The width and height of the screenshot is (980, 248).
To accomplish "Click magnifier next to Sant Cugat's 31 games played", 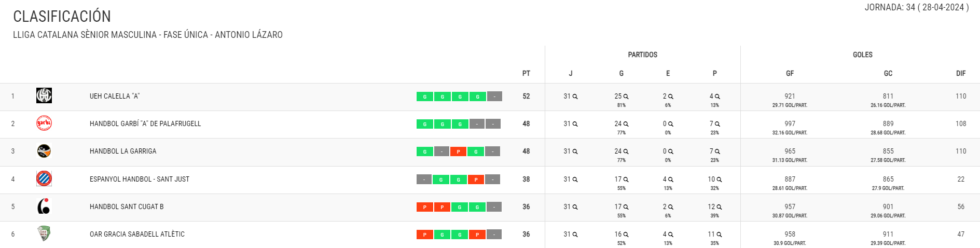I will [x=575, y=207].
